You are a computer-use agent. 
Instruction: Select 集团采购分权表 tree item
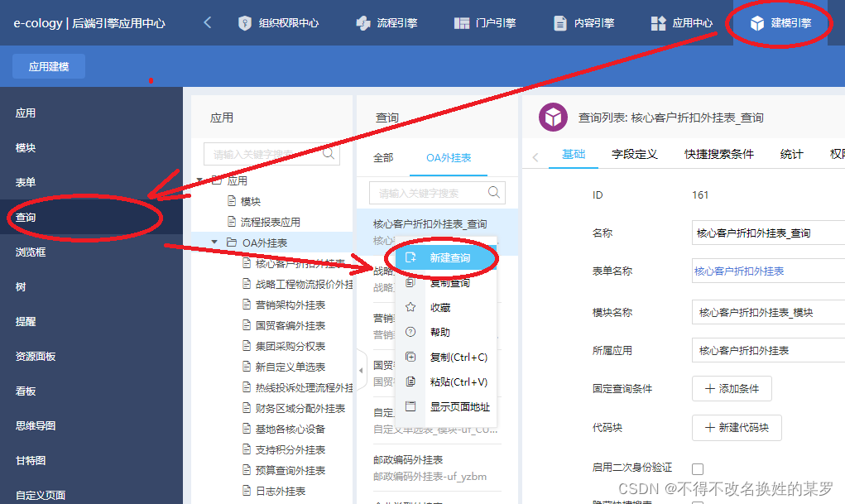[284, 346]
